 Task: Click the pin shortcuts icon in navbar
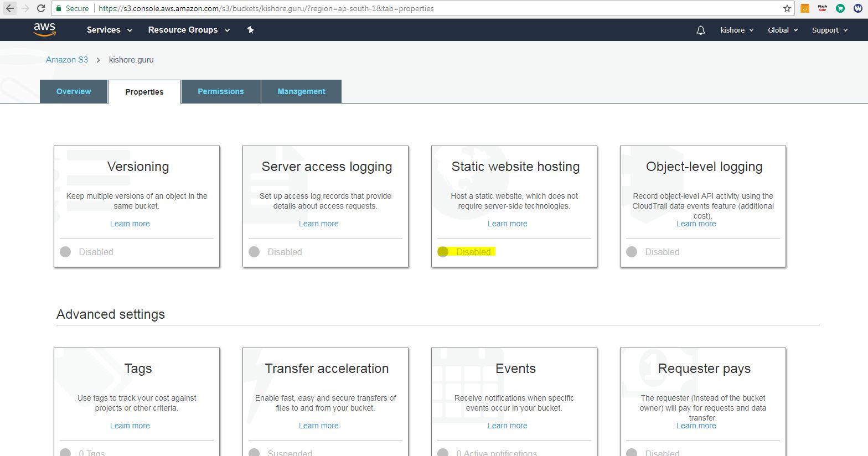tap(250, 30)
